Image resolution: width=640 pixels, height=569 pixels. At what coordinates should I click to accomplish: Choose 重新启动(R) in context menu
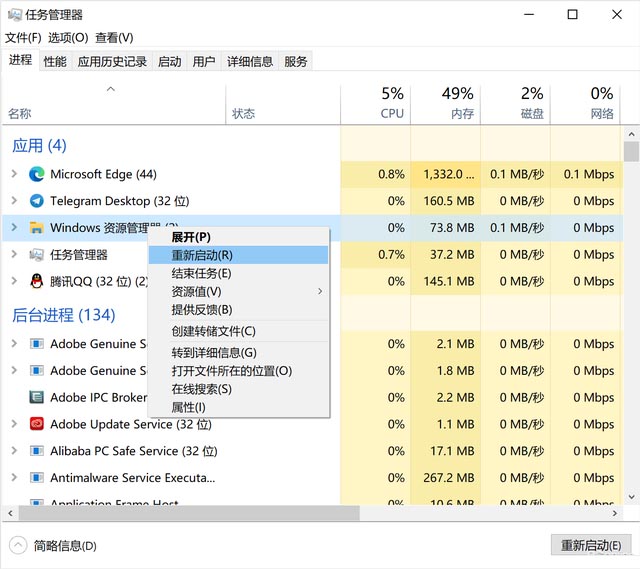238,255
